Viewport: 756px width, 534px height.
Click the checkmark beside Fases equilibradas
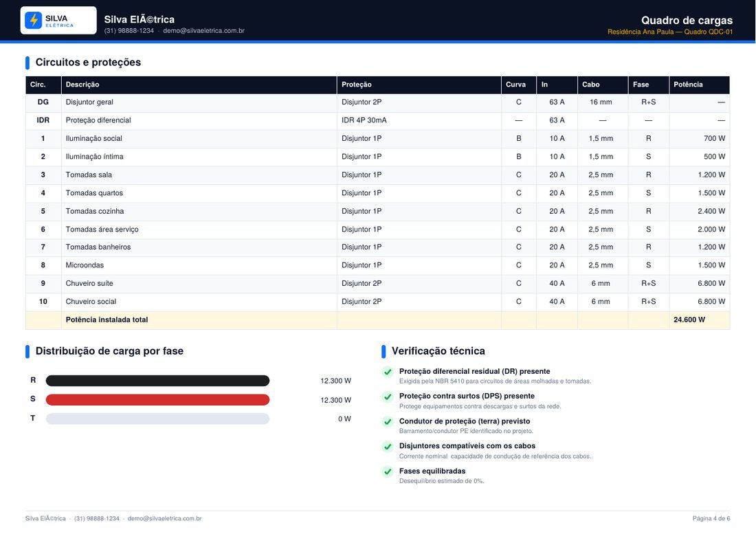388,471
